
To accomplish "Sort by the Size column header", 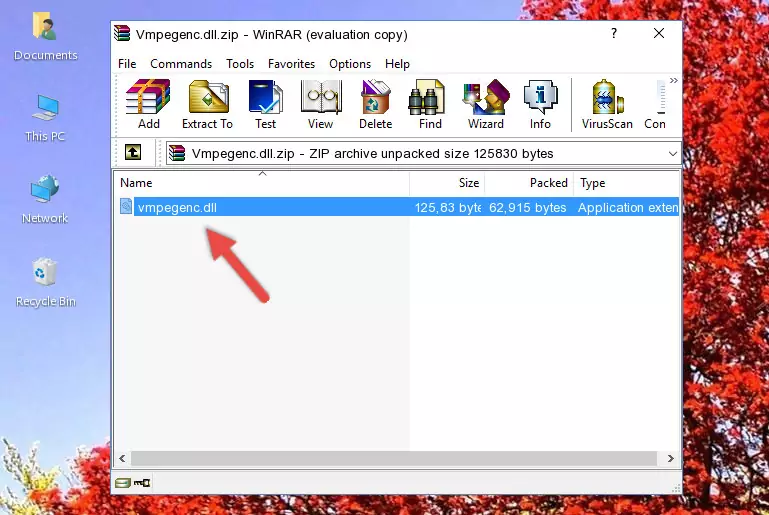I will 447,183.
